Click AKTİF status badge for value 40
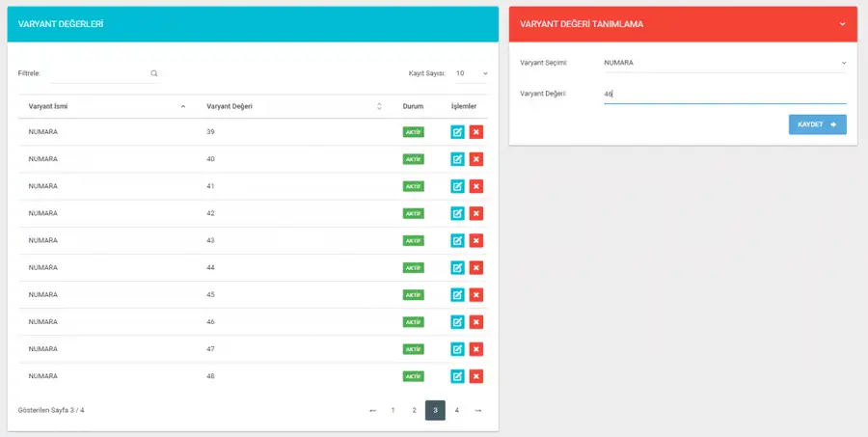 [413, 159]
